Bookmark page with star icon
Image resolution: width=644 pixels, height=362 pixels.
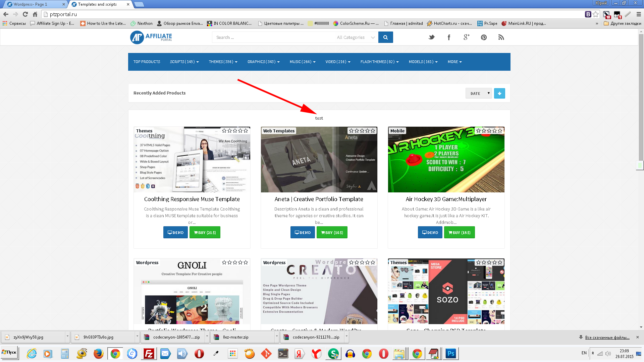coord(596,14)
